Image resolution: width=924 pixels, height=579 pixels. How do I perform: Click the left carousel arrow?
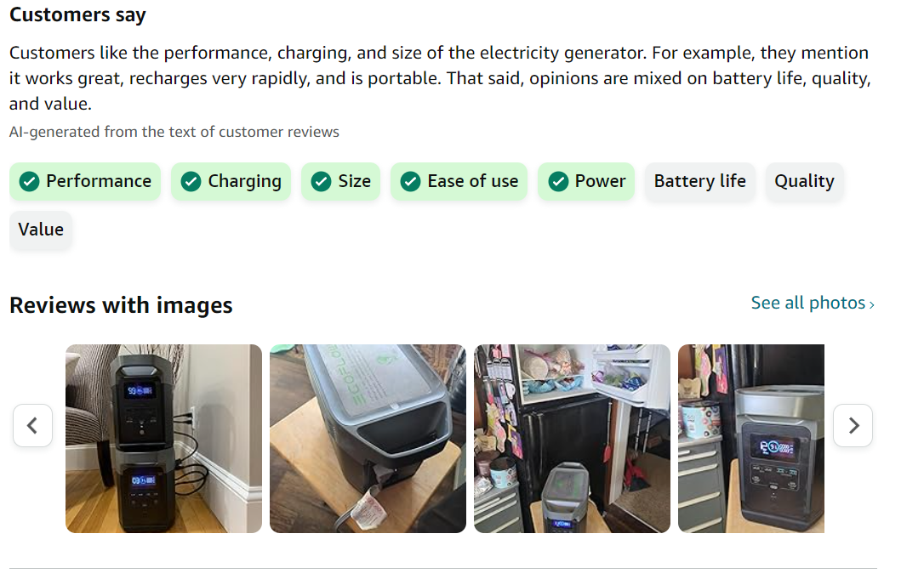tap(33, 425)
